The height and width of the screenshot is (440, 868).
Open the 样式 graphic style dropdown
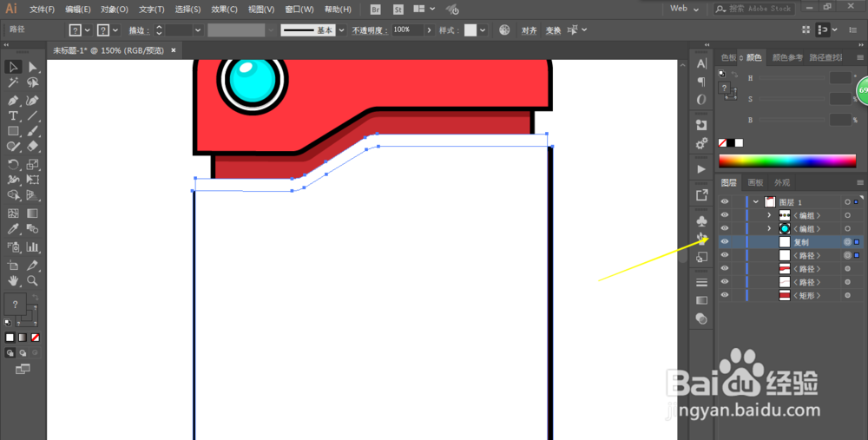point(483,30)
